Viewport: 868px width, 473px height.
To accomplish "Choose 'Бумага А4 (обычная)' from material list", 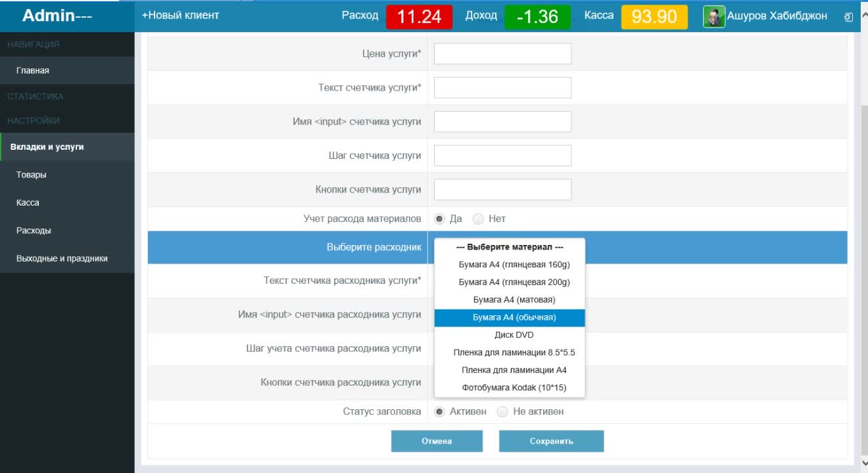I will click(x=510, y=317).
